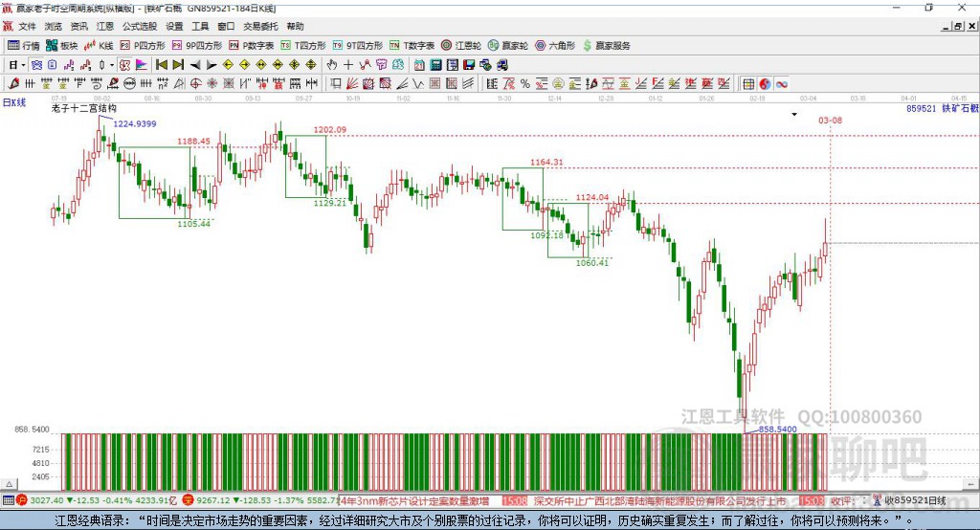Open the 江恩 menu
The image size is (980, 530).
click(105, 26)
